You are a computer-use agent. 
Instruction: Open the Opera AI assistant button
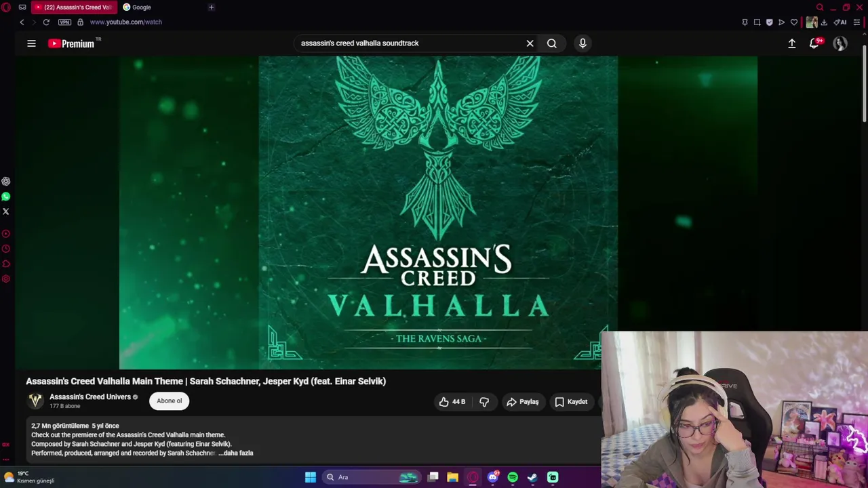click(x=840, y=22)
